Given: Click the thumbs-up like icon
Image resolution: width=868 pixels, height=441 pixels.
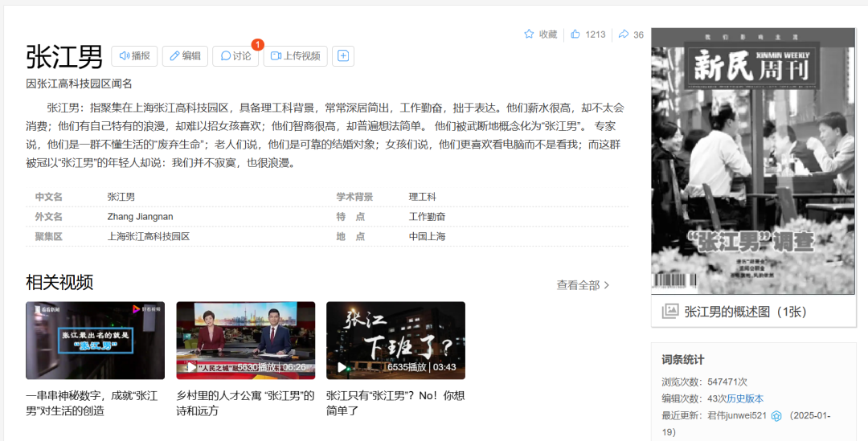Looking at the screenshot, I should [x=575, y=35].
